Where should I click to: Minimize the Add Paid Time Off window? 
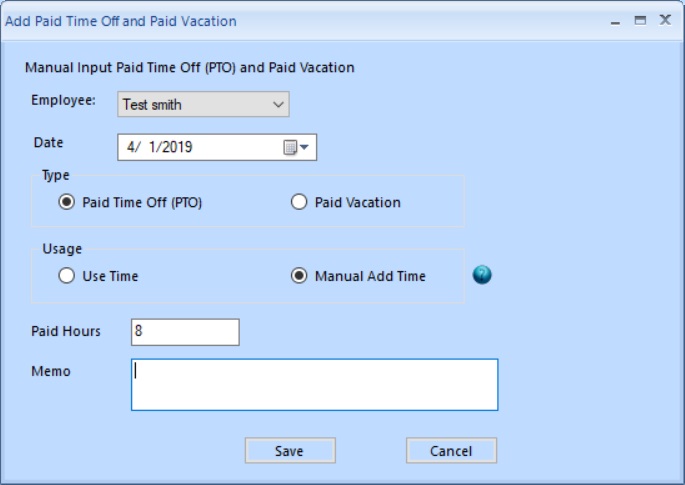point(616,20)
